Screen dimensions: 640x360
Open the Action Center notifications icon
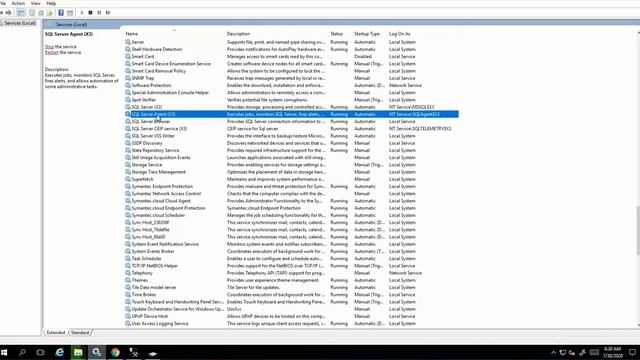[x=632, y=353]
